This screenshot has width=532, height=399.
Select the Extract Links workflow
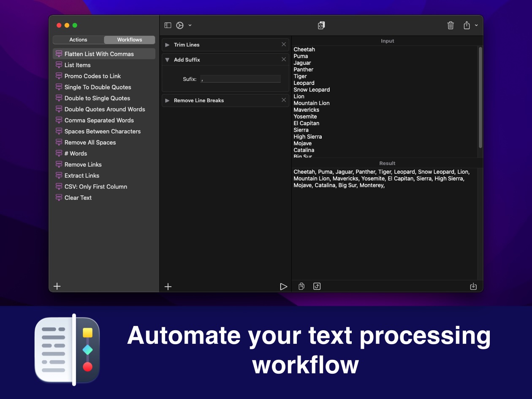point(104,175)
